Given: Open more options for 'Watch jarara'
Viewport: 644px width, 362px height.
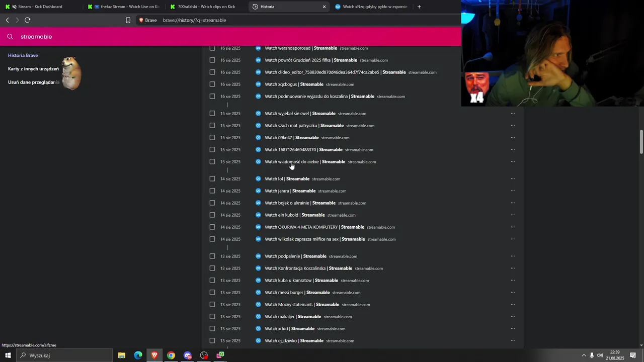Looking at the screenshot, I should click(513, 191).
